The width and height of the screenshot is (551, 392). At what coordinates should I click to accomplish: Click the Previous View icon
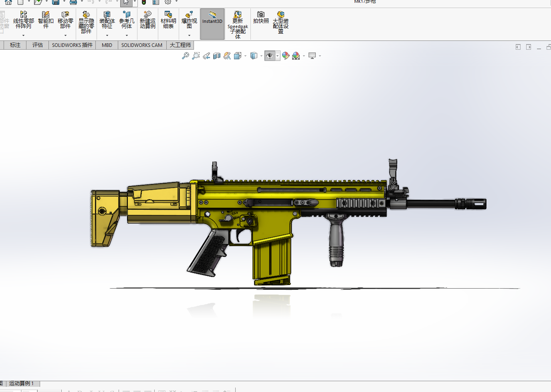206,56
